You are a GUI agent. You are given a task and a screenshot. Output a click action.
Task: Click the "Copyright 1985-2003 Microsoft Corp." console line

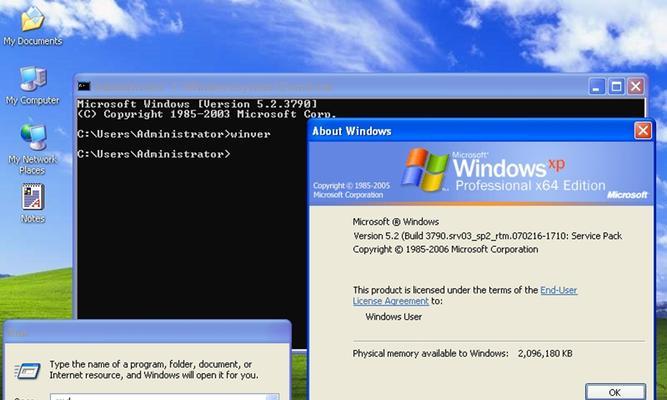coord(207,114)
